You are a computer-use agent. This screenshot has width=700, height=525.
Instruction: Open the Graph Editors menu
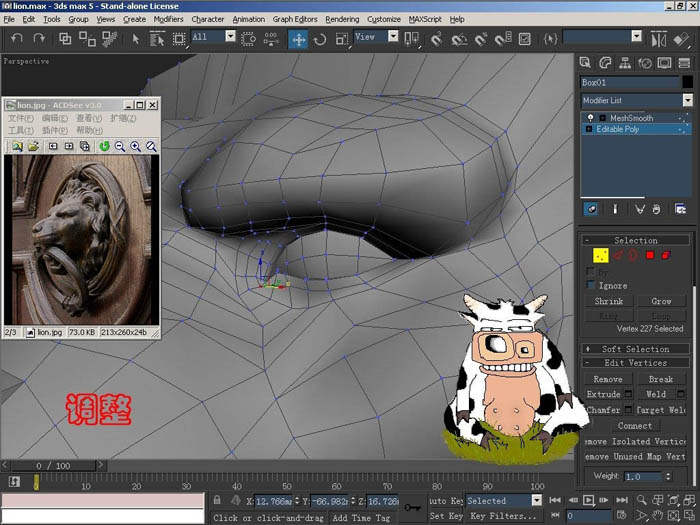295,19
